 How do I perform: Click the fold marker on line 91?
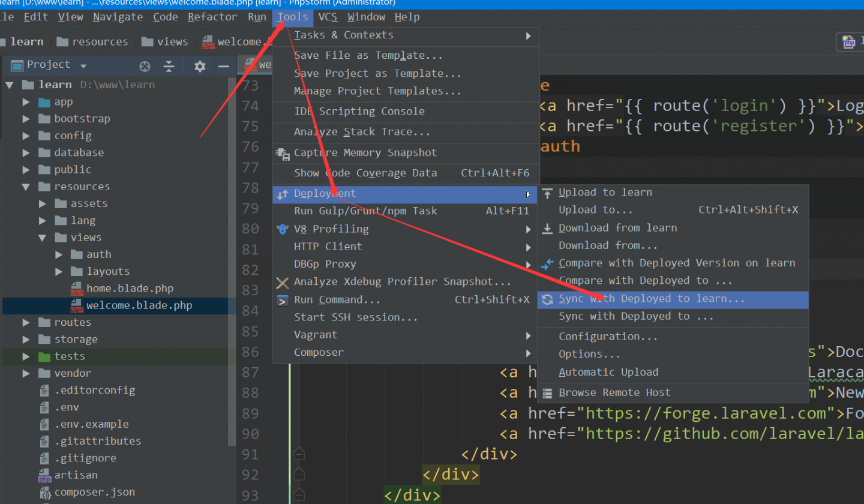tap(299, 454)
